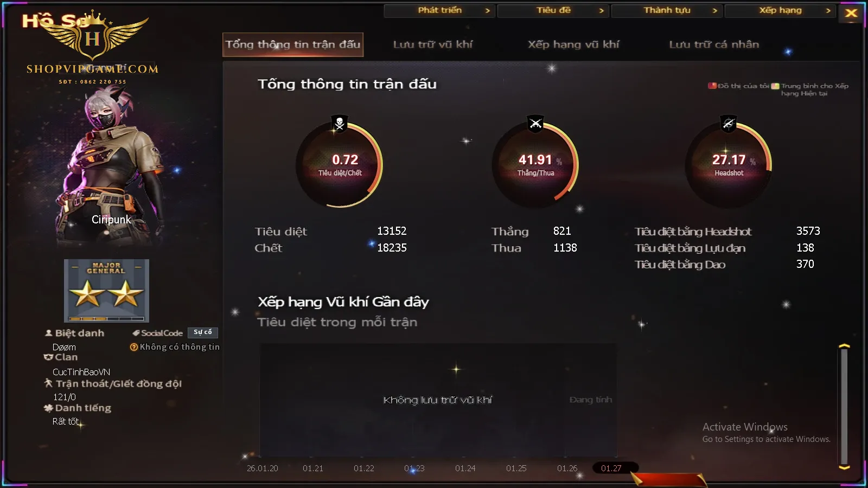Click the Danh tiếng reputation icon
Image resolution: width=868 pixels, height=488 pixels.
coord(48,408)
